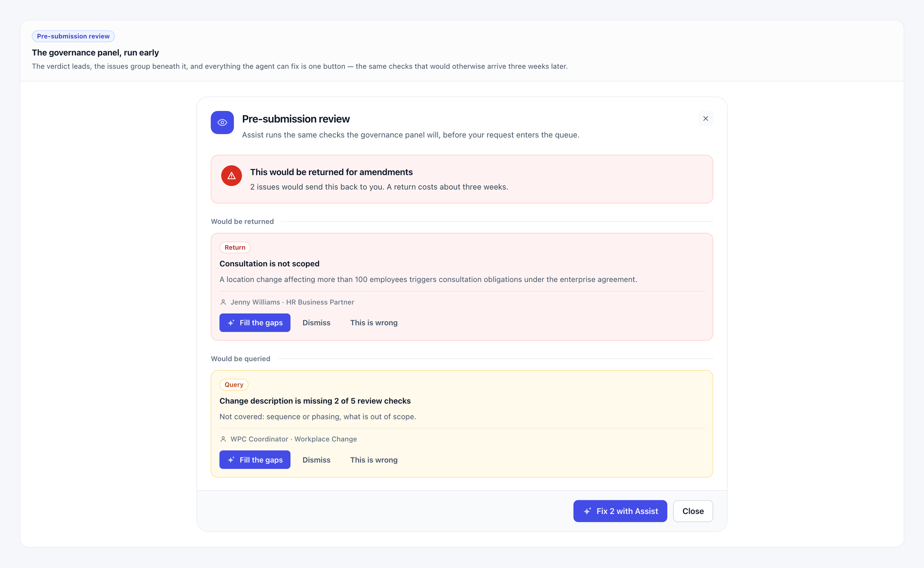Click the Return tag badge
This screenshot has width=924, height=568.
tap(235, 247)
